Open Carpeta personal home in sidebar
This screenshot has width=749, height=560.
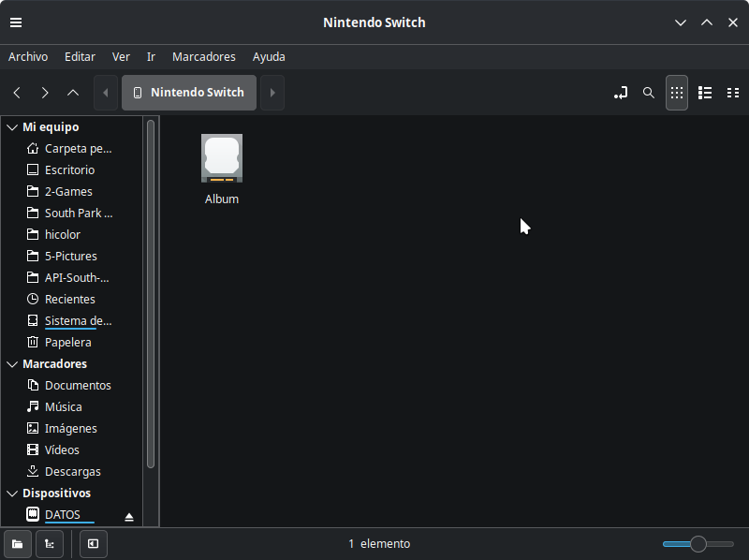coord(72,149)
